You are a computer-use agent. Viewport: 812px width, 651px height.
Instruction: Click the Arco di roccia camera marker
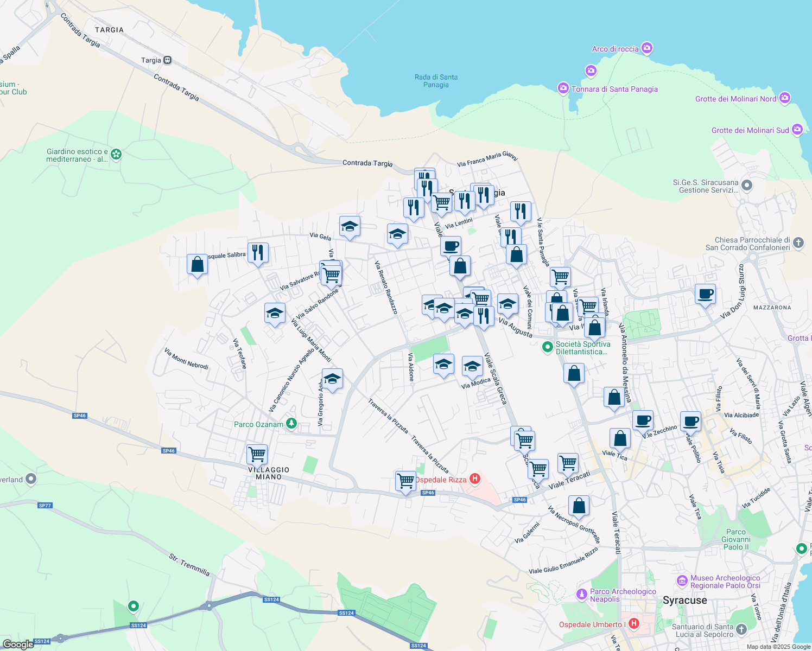point(646,48)
